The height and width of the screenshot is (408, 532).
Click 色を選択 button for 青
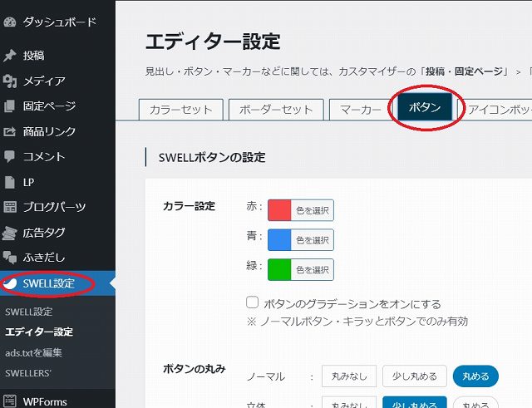pos(313,240)
